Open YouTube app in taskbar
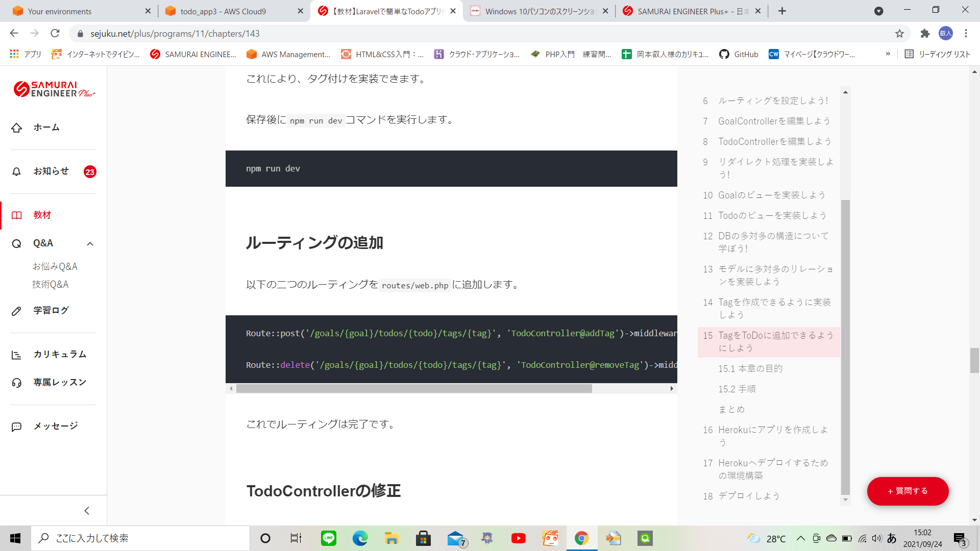This screenshot has width=980, height=551. click(519, 538)
